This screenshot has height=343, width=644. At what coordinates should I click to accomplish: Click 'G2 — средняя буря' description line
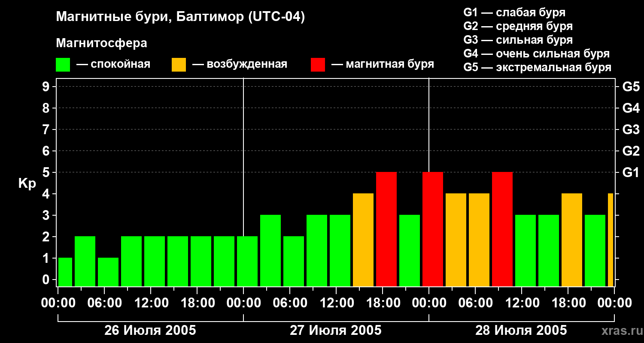click(518, 26)
